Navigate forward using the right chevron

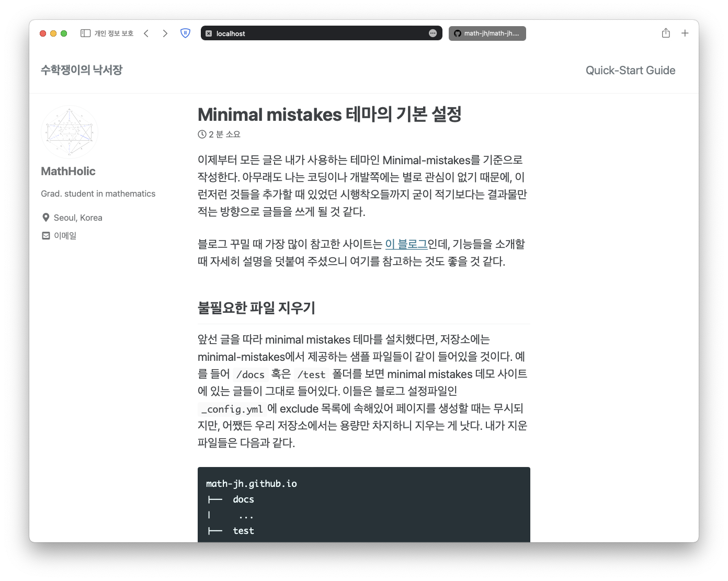pyautogui.click(x=165, y=33)
